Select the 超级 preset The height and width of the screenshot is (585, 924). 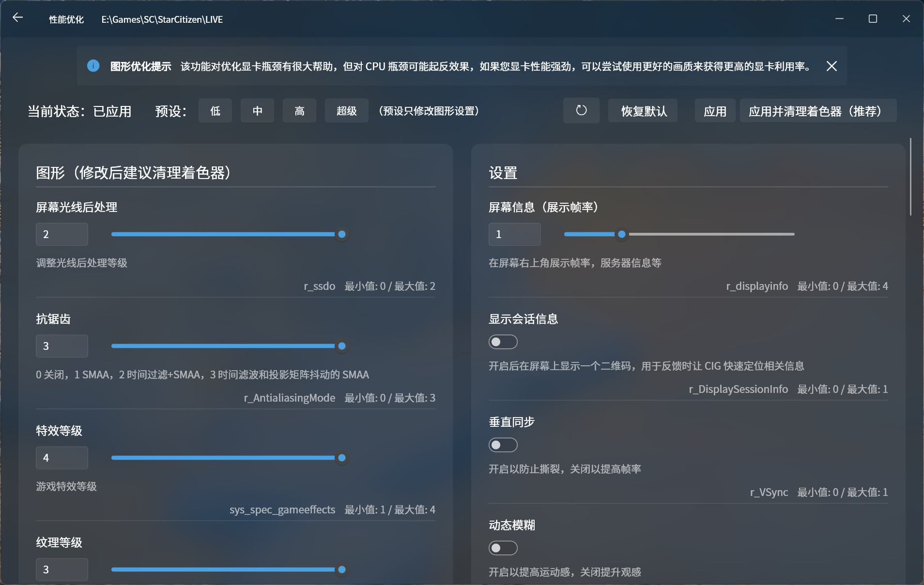[x=346, y=111]
